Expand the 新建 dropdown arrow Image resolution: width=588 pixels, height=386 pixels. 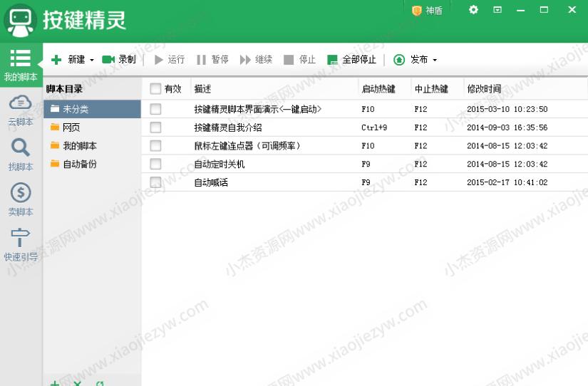[92, 60]
